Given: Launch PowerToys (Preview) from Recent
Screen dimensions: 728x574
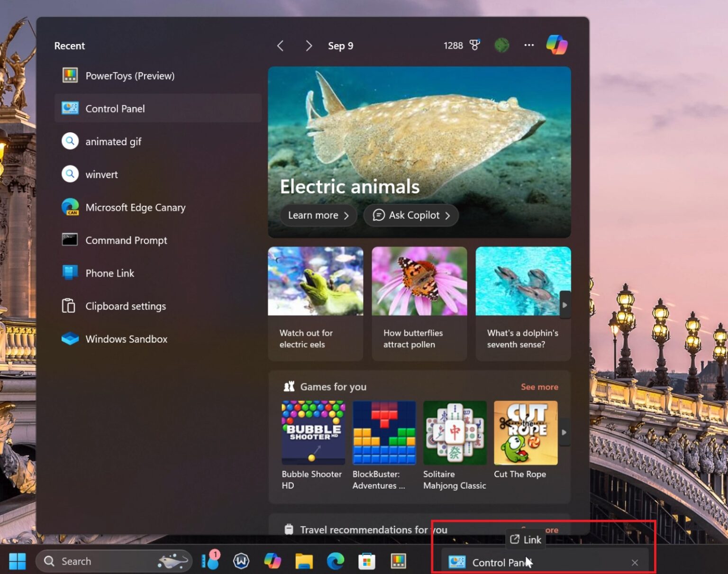Looking at the screenshot, I should (x=130, y=75).
